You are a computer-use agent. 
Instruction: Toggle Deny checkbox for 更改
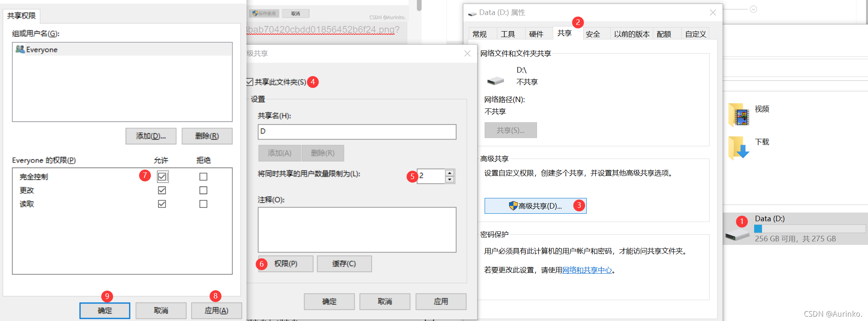(x=203, y=190)
